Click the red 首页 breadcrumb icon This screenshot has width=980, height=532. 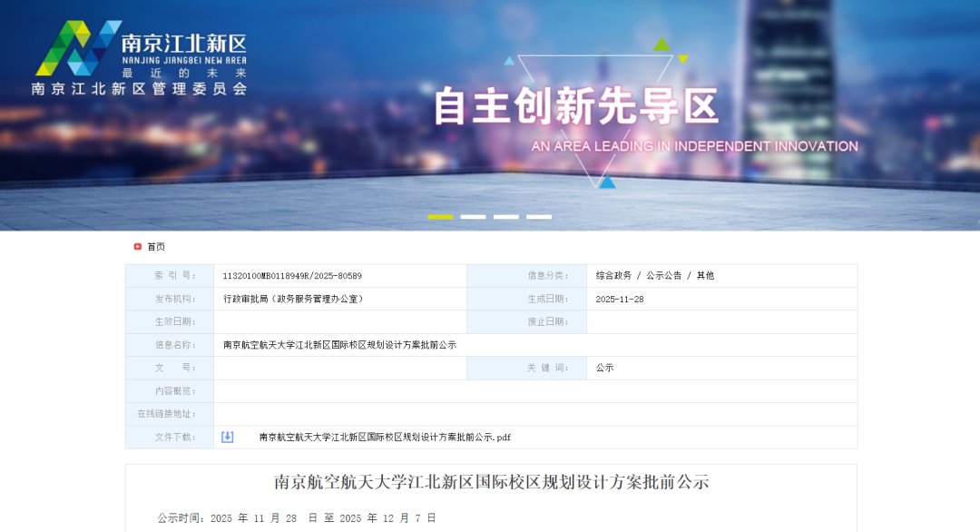[138, 247]
